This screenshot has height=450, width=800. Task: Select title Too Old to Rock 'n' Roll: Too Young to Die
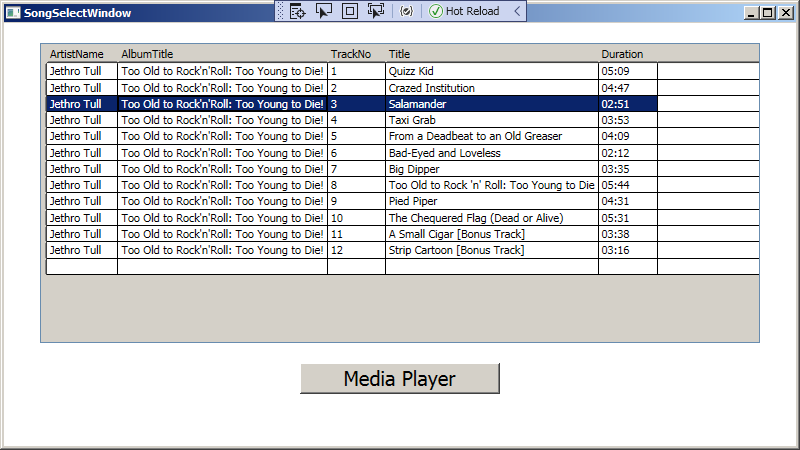pos(492,185)
